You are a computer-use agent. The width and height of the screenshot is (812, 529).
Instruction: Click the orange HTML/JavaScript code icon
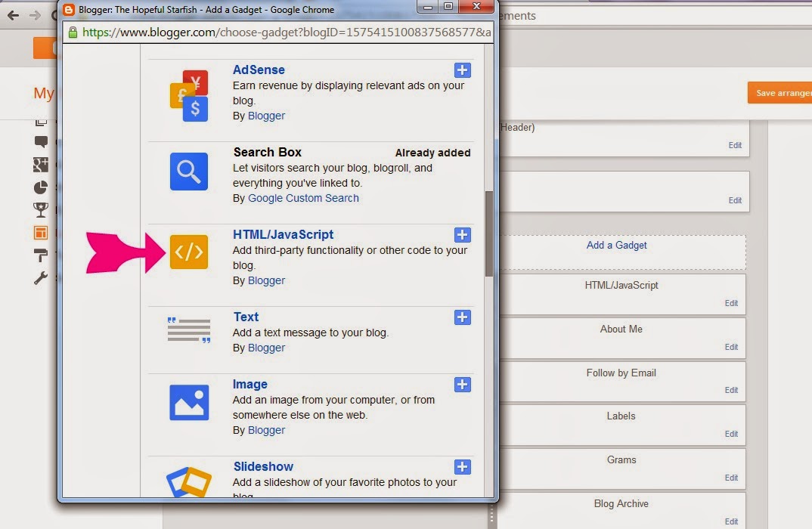189,252
